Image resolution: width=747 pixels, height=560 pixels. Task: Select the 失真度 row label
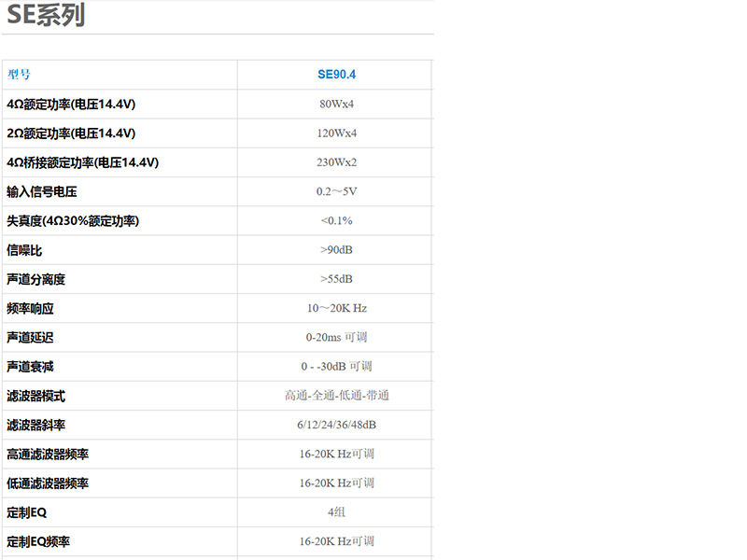73,221
